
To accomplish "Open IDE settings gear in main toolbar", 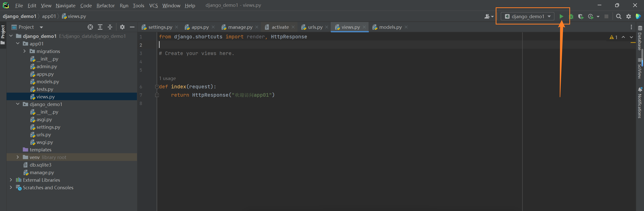I will [x=629, y=16].
